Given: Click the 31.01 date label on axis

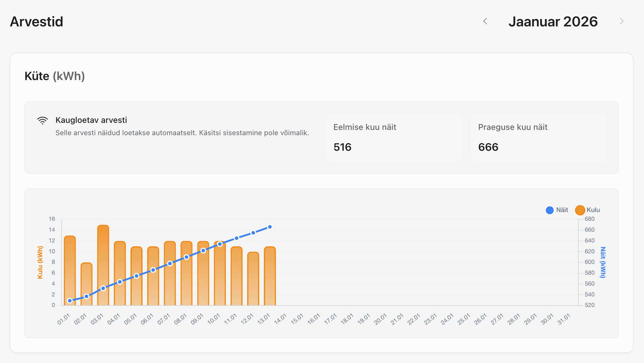Looking at the screenshot, I should pos(564,319).
